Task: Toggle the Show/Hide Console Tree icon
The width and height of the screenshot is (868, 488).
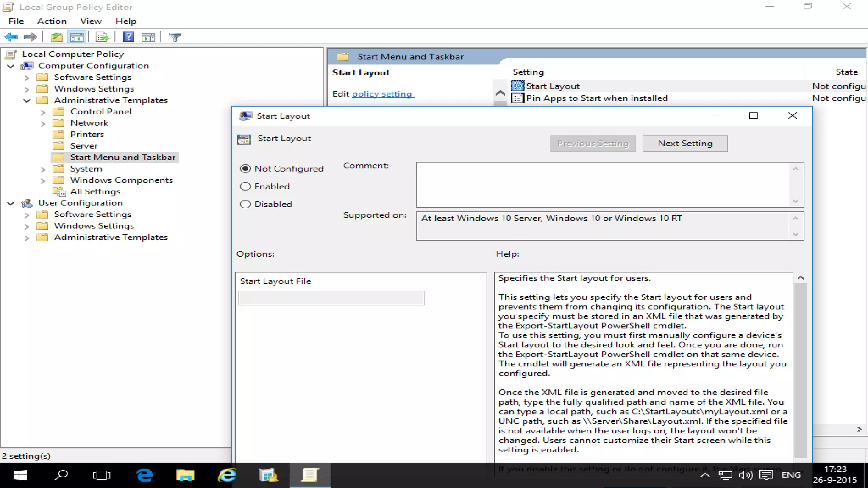Action: pyautogui.click(x=77, y=37)
